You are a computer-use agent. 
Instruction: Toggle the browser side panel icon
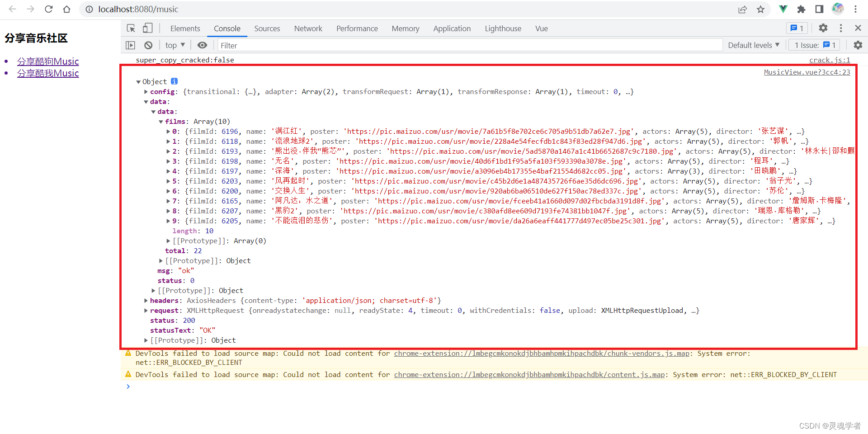819,9
